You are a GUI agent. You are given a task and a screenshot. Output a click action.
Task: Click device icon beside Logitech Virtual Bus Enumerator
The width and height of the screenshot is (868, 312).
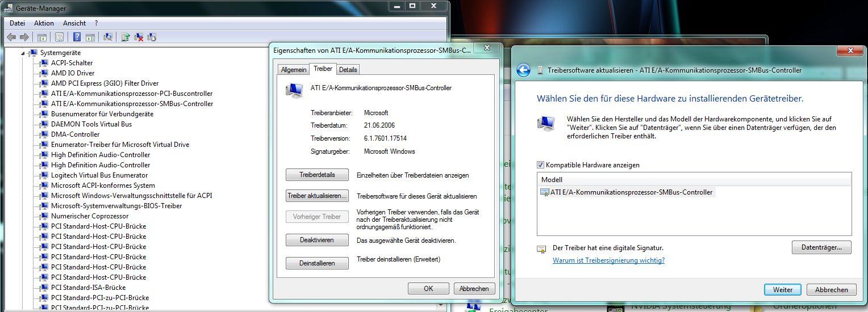click(x=44, y=175)
